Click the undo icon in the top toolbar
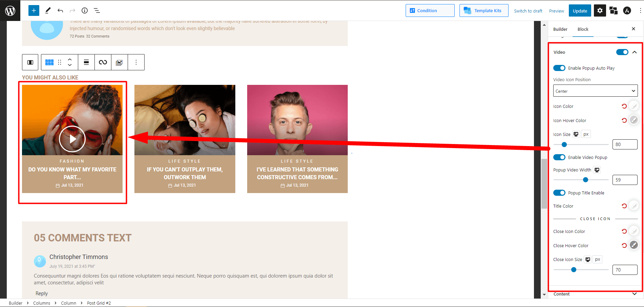644x307 pixels. tap(60, 10)
